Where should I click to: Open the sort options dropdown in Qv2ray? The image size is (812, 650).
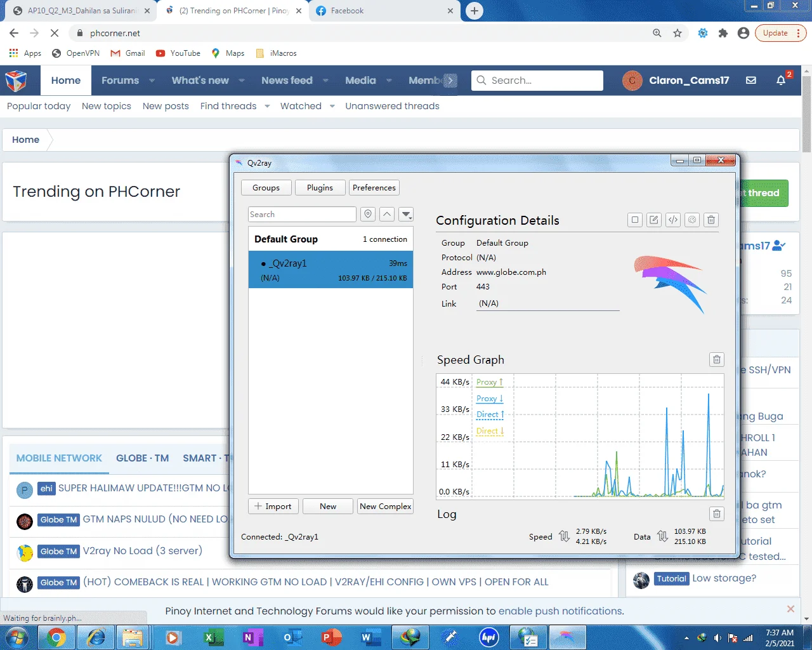[x=407, y=215]
